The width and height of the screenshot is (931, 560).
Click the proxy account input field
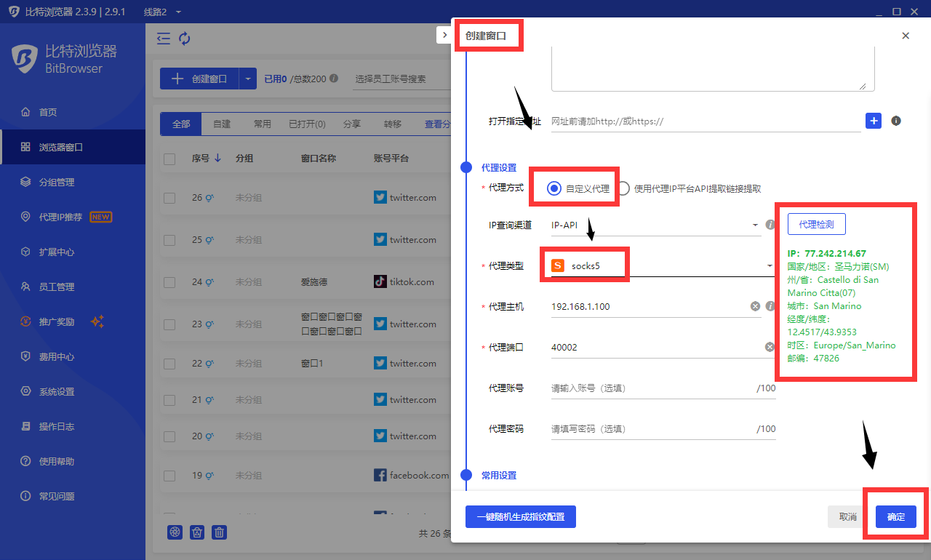click(651, 388)
